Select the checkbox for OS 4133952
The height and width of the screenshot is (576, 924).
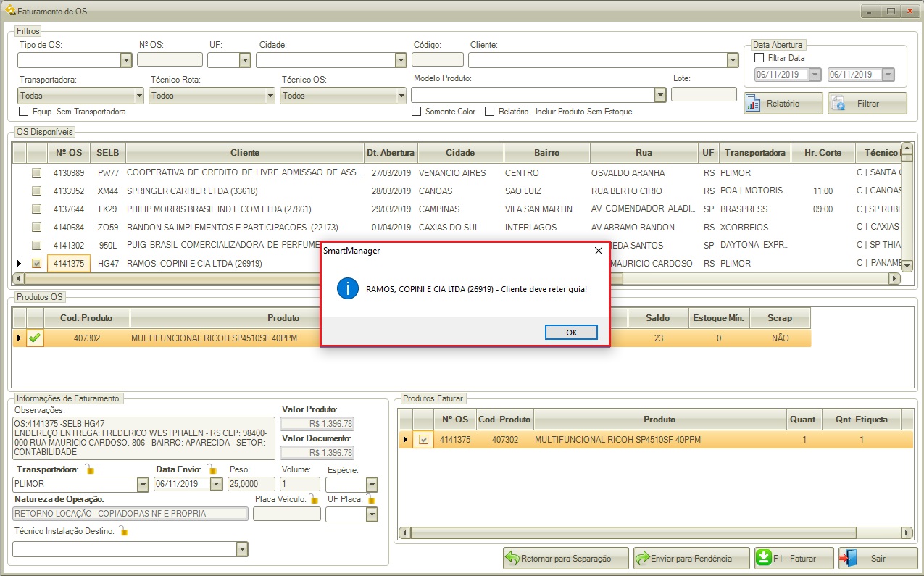[x=36, y=191]
